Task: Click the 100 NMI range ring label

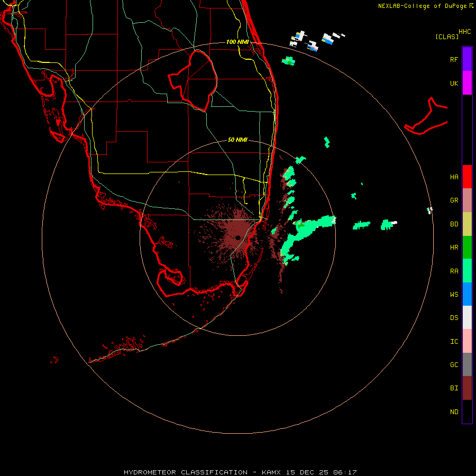Action: (237, 42)
